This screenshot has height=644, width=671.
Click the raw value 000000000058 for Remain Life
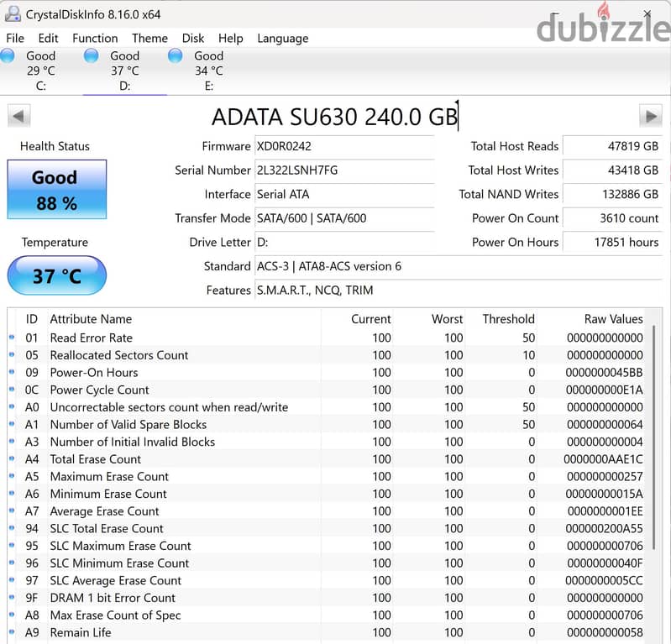605,632
